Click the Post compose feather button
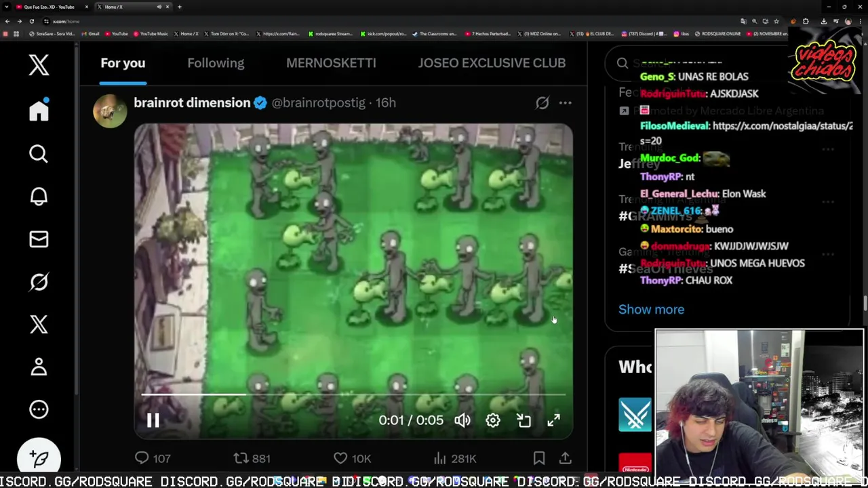Viewport: 868px width, 488px height. click(x=39, y=458)
